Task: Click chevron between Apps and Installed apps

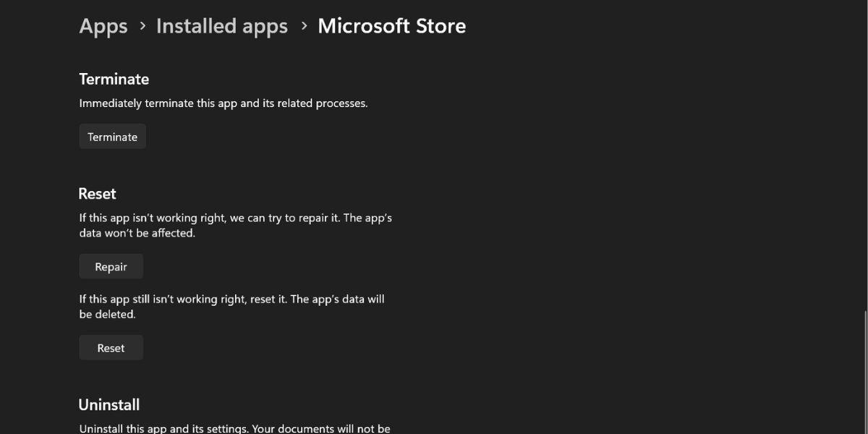Action: [x=142, y=26]
